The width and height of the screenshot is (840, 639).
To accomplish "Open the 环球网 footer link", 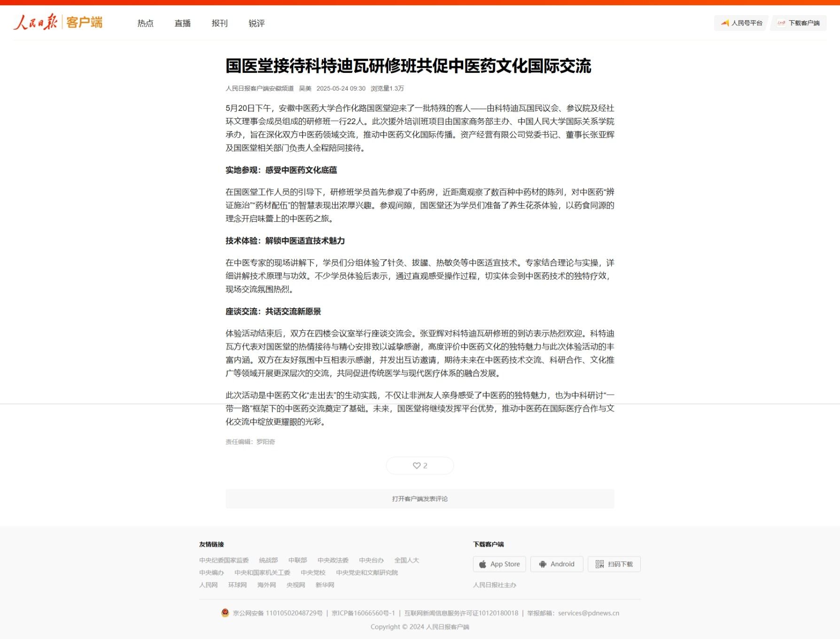I will [237, 585].
